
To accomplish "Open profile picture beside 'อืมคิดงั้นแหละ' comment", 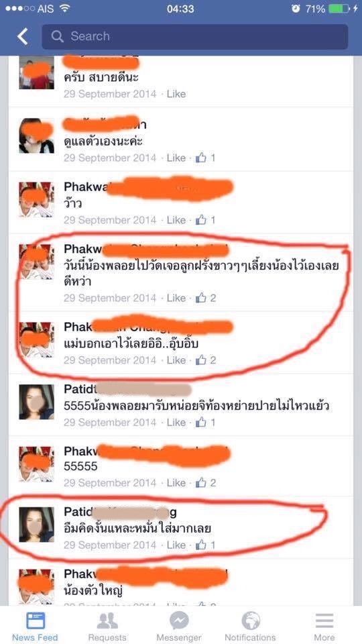I will [36, 525].
